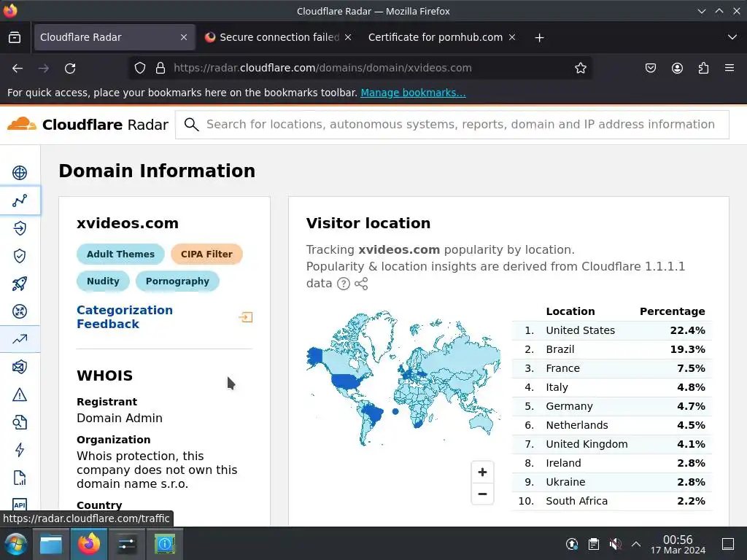Switch to Secure connection failed tab
This screenshot has height=560, width=747.
point(279,37)
